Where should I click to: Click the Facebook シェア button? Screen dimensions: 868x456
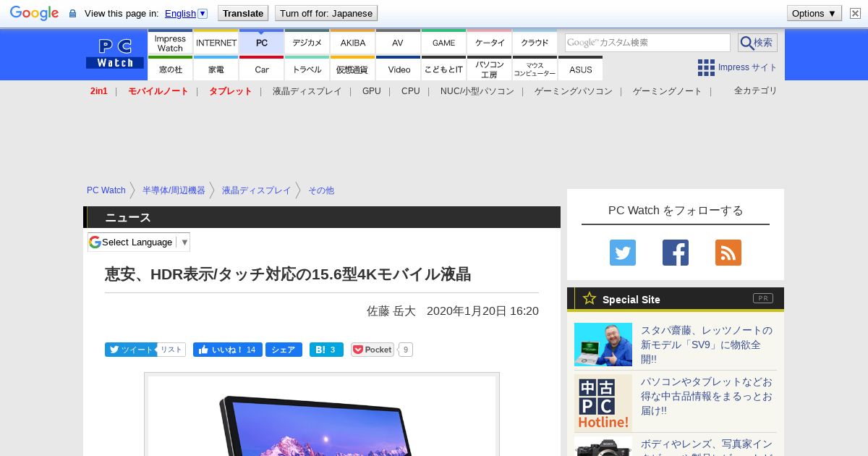(x=284, y=350)
